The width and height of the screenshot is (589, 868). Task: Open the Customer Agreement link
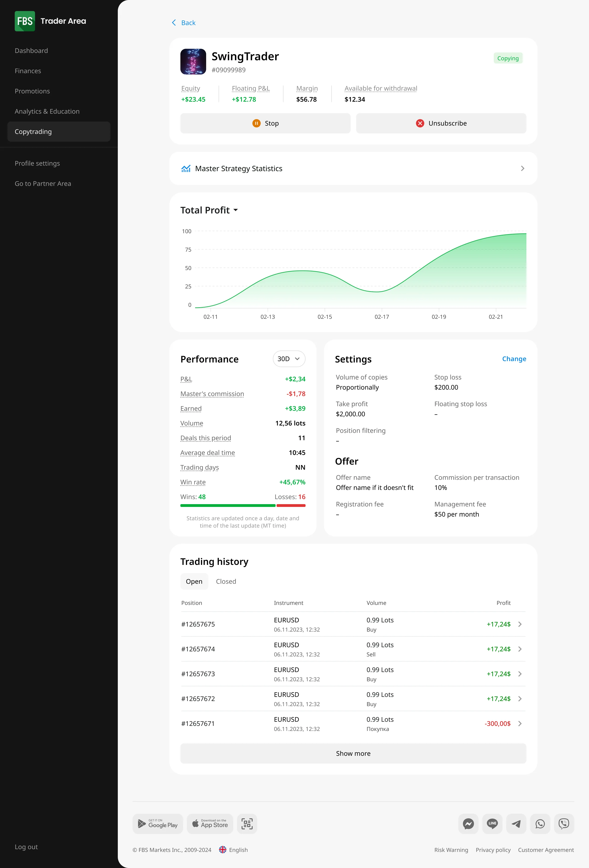(x=546, y=850)
